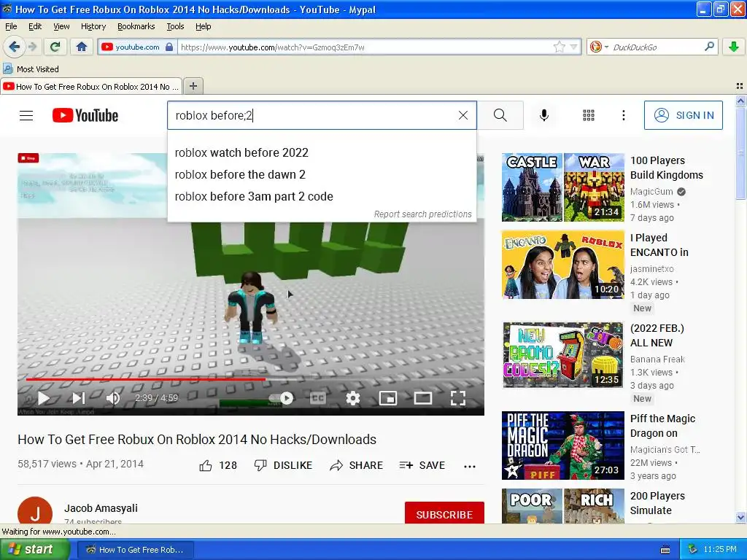The height and width of the screenshot is (560, 747).
Task: Open the DuckDuckGo search engine dropdown
Action: 599,47
